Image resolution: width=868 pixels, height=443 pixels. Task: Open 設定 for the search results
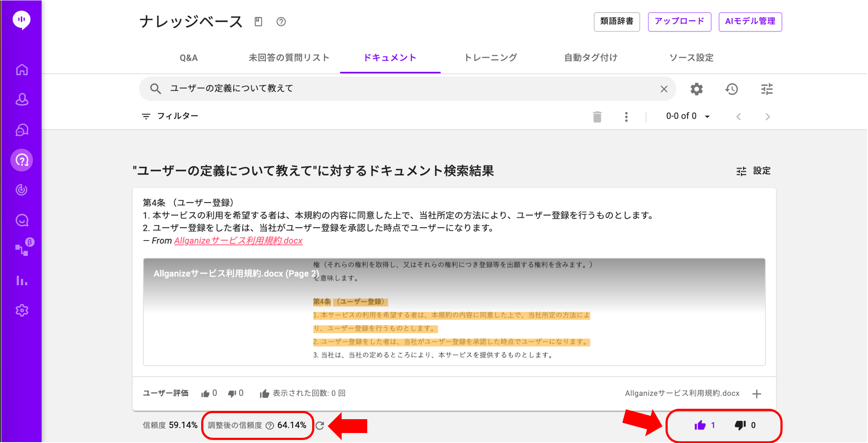pos(754,171)
